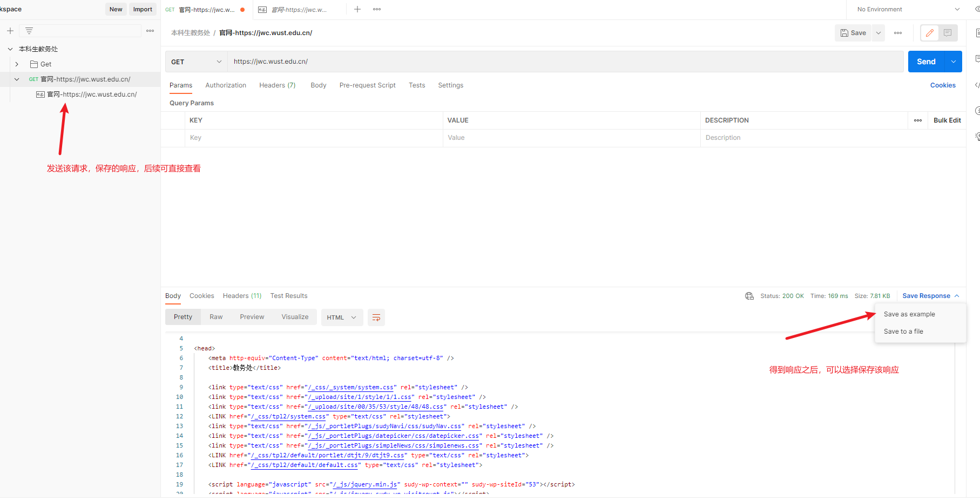Open the tab bar ellipsis menu
This screenshot has width=980, height=501.
[x=377, y=9]
